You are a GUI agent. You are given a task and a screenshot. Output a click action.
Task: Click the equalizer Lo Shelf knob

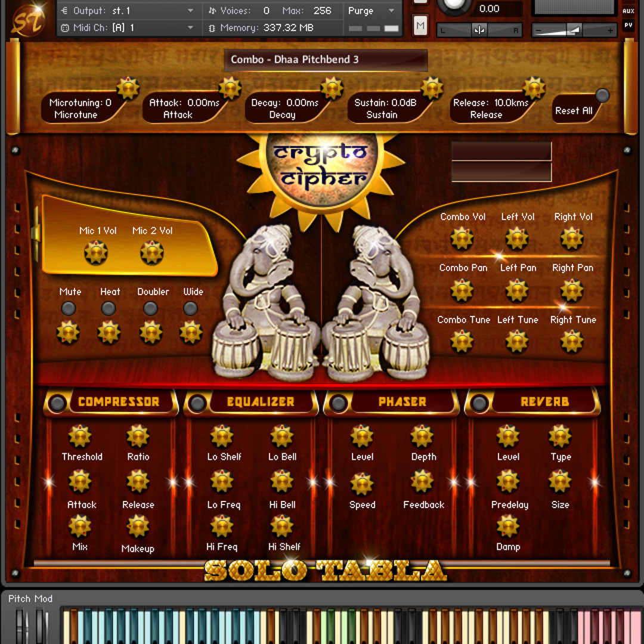pos(222,436)
